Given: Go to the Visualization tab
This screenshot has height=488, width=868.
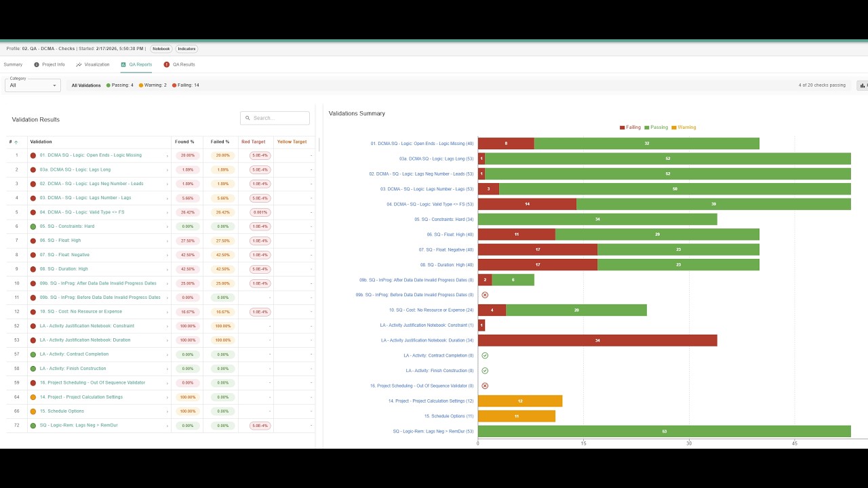Looking at the screenshot, I should tap(93, 64).
